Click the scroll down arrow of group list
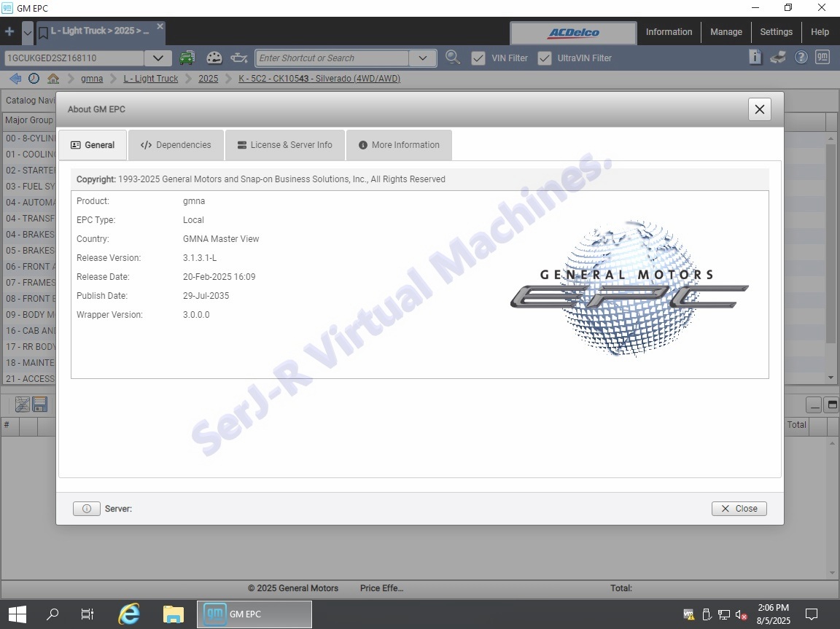Screen dimensions: 840x629 coord(831,378)
